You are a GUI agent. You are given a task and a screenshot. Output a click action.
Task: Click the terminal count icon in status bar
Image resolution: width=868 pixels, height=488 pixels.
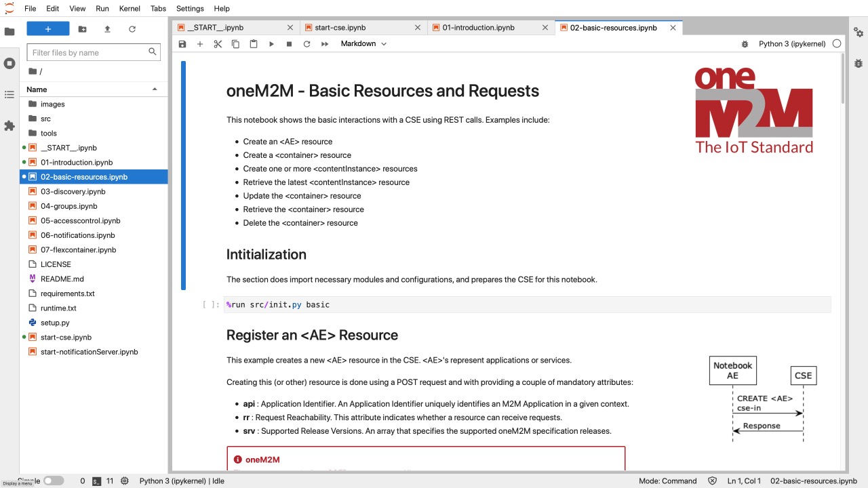point(97,481)
